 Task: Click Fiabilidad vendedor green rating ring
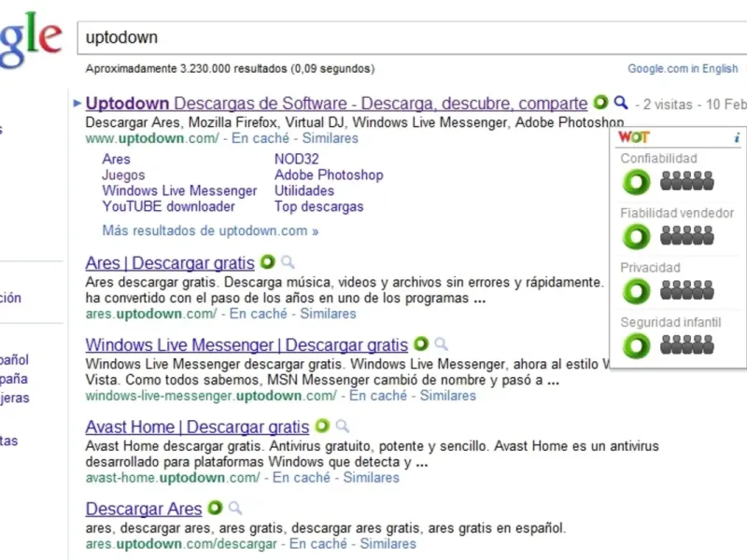(x=637, y=237)
